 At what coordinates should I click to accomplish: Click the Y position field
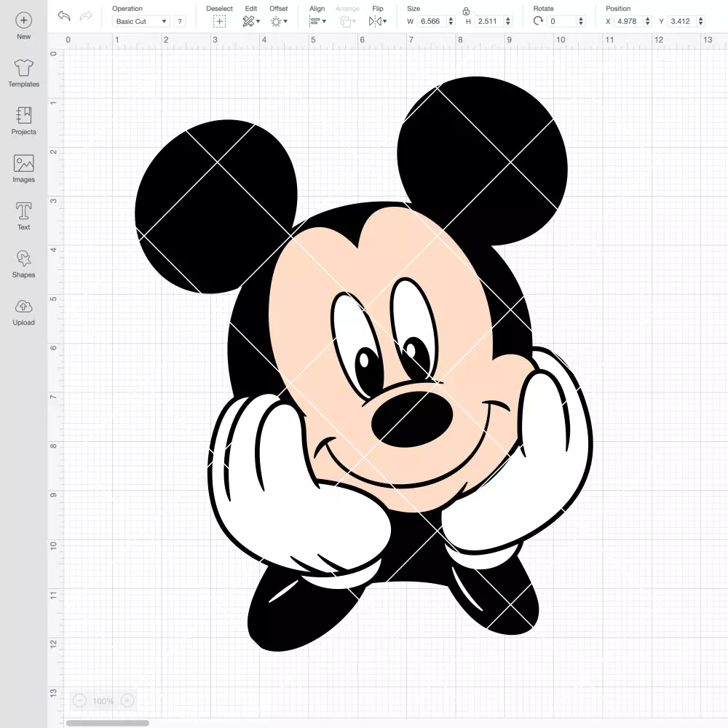[682, 21]
